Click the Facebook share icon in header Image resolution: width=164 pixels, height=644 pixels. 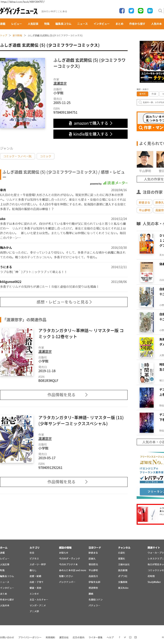pos(122,11)
